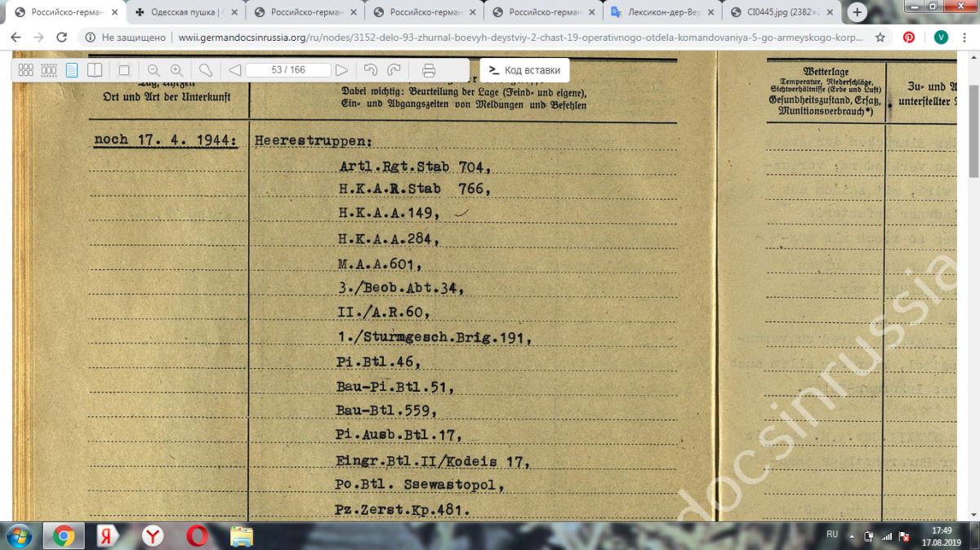Click the line '3./Beob.Abt.34,'

[402, 289]
